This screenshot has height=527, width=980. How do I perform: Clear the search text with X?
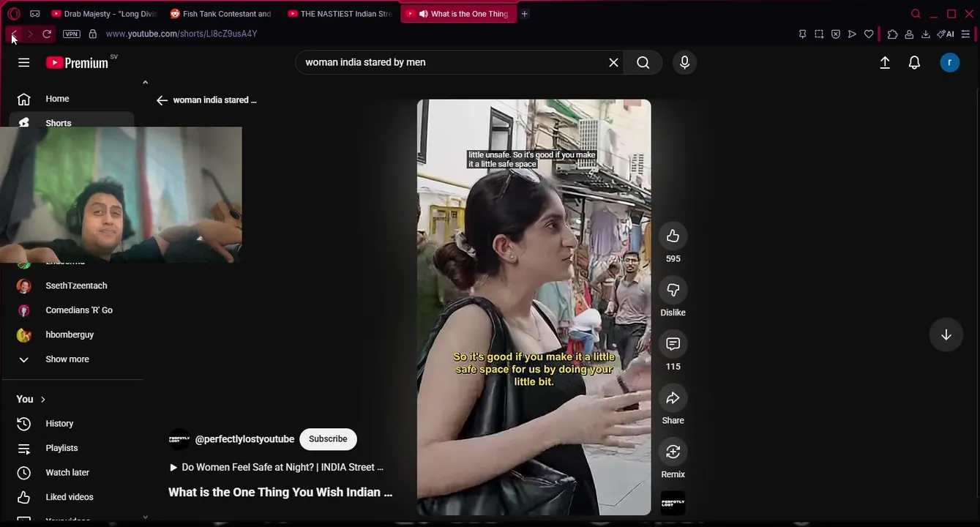614,62
